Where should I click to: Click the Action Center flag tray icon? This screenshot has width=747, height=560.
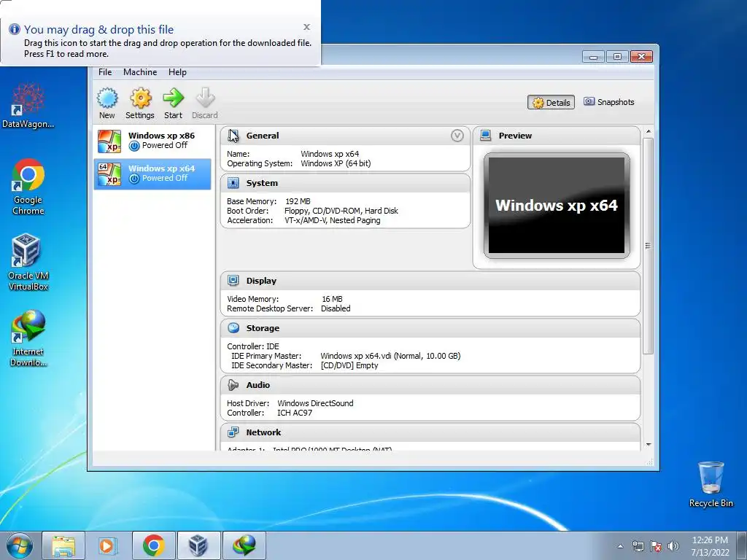[656, 546]
